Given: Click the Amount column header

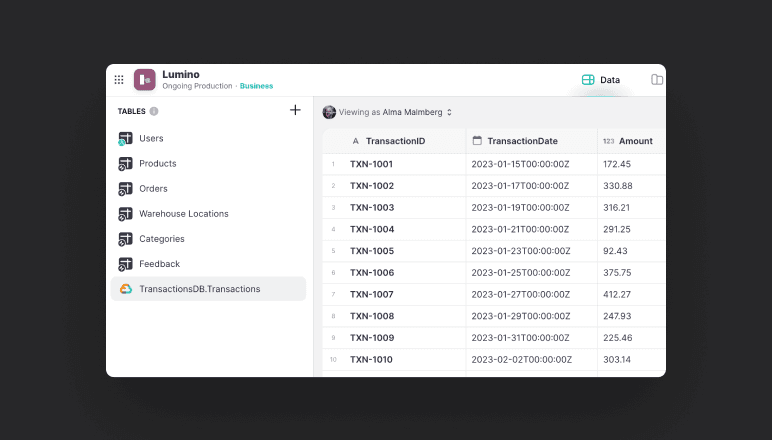Looking at the screenshot, I should (x=634, y=141).
